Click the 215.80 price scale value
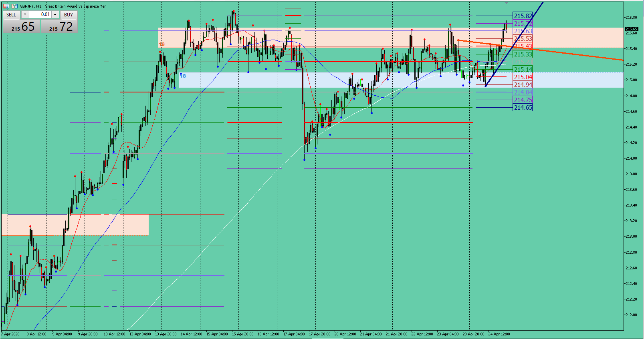 pos(631,18)
